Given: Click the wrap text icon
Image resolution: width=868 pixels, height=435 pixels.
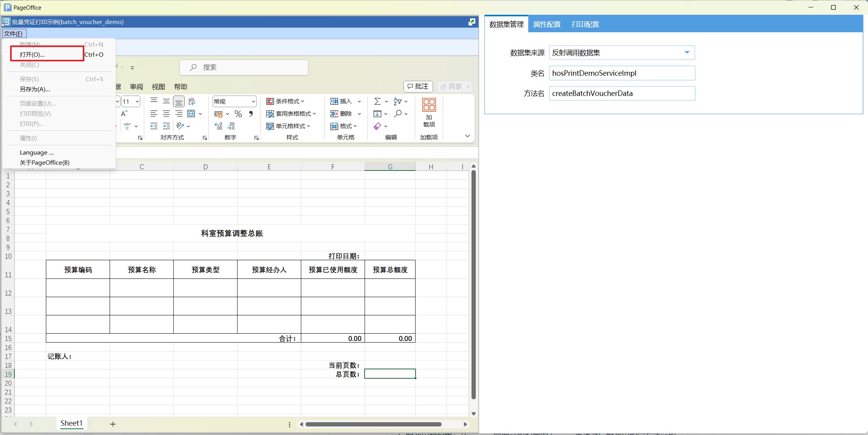Looking at the screenshot, I should (x=192, y=101).
